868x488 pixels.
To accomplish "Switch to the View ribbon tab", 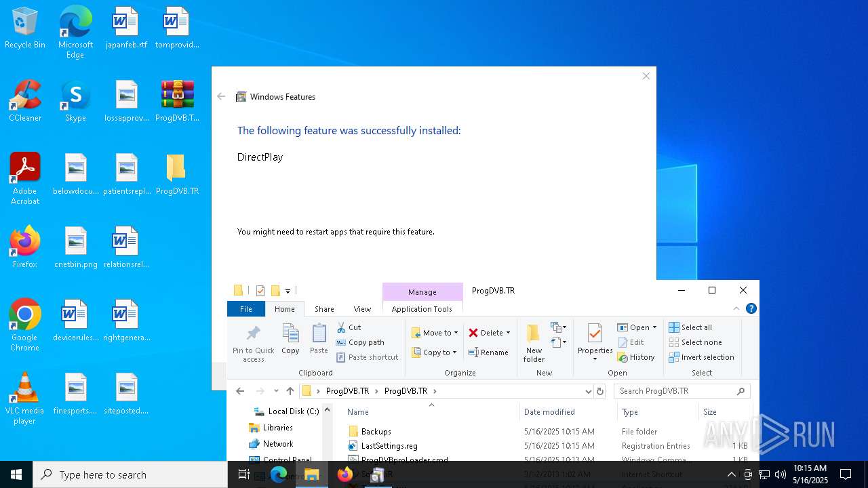I will pyautogui.click(x=362, y=308).
